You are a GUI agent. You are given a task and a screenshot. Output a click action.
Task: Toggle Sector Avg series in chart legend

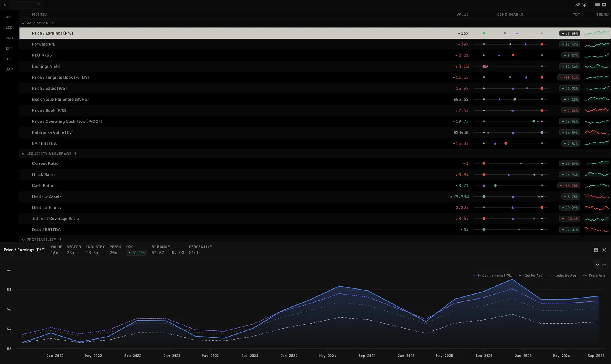531,275
